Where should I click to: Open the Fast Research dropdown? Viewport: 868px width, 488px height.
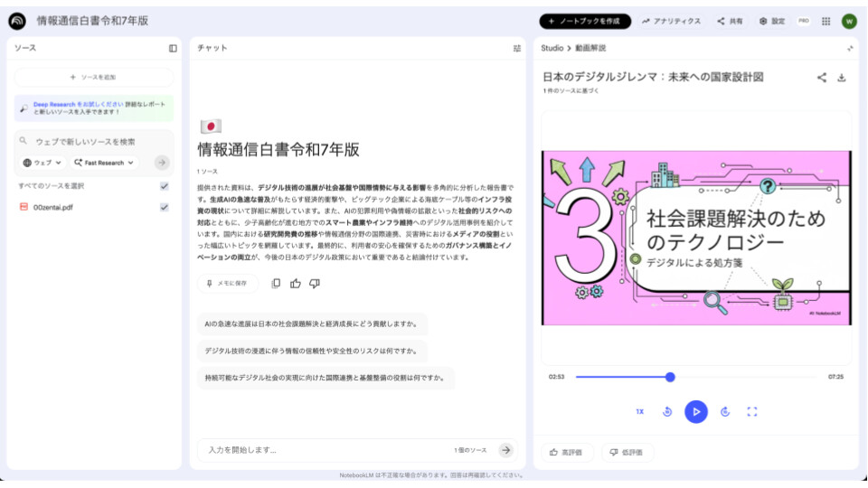click(x=104, y=163)
